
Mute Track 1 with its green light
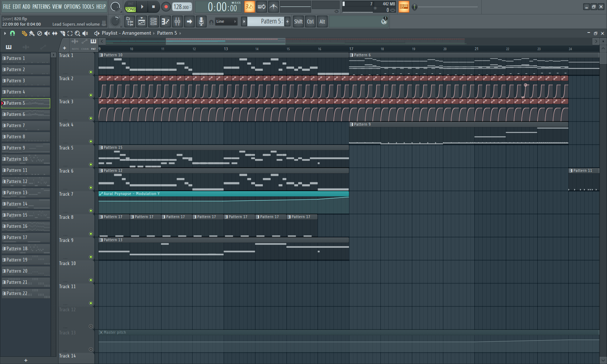pyautogui.click(x=91, y=72)
